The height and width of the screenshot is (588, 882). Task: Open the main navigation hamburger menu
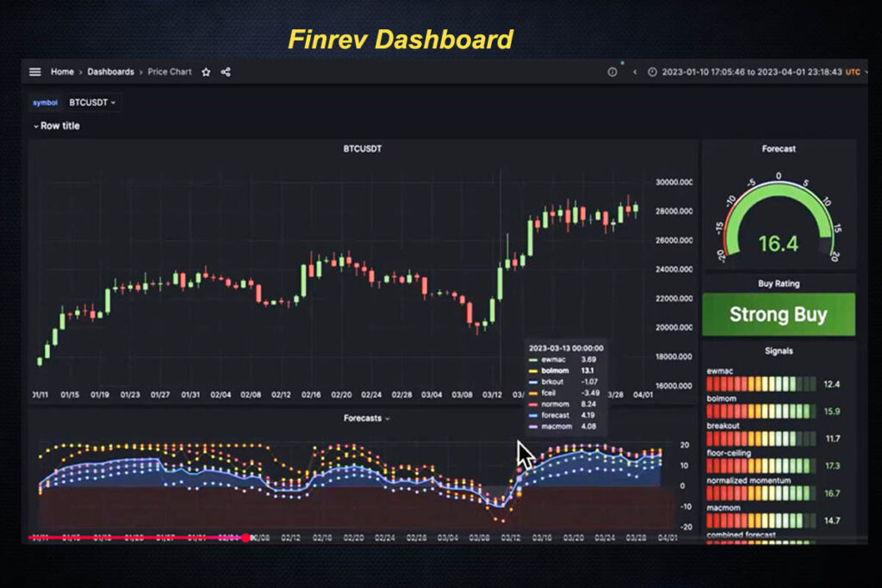pyautogui.click(x=33, y=71)
